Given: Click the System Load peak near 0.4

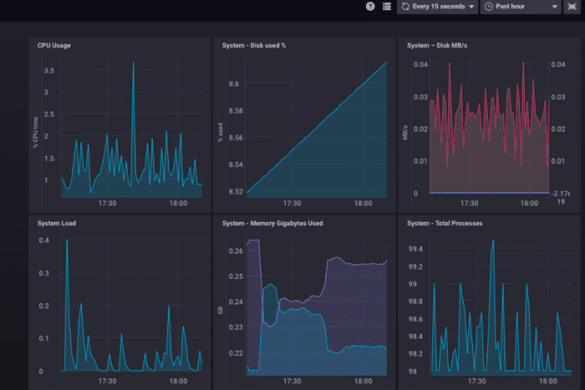Looking at the screenshot, I should click(x=67, y=241).
